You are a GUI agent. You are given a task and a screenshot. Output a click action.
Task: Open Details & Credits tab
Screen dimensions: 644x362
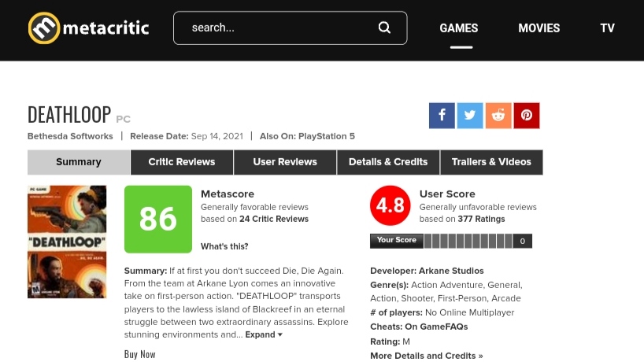click(388, 162)
